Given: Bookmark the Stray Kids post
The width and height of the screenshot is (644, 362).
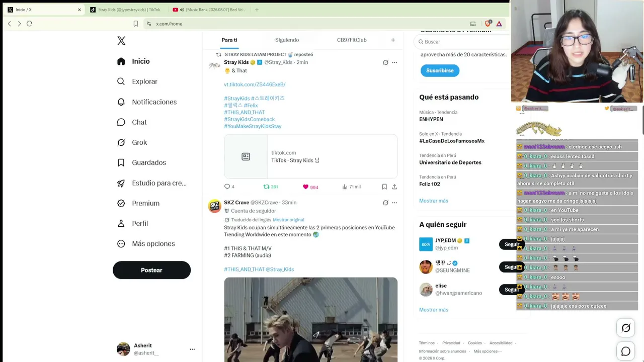Looking at the screenshot, I should point(384,187).
